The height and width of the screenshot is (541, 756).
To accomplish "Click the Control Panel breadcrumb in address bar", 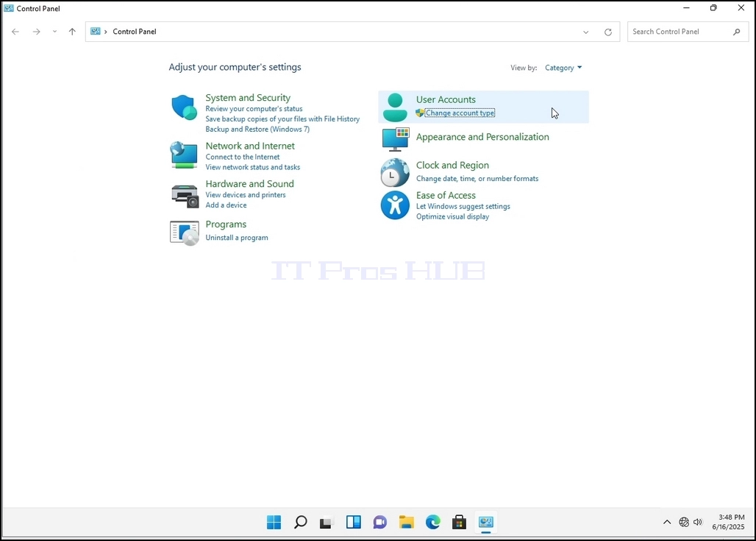I will 135,32.
